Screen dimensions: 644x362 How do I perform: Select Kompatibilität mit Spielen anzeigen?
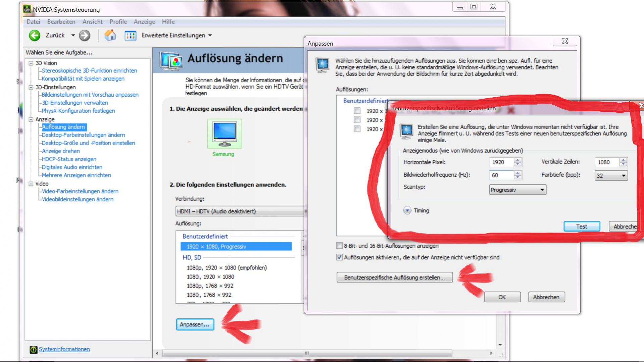point(83,79)
